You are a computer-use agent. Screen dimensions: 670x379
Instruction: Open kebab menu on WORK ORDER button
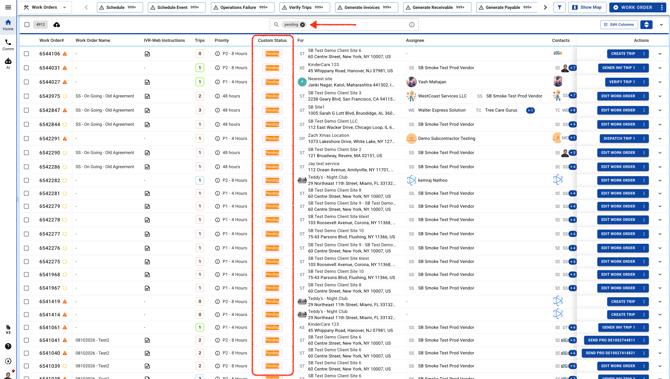point(661,7)
